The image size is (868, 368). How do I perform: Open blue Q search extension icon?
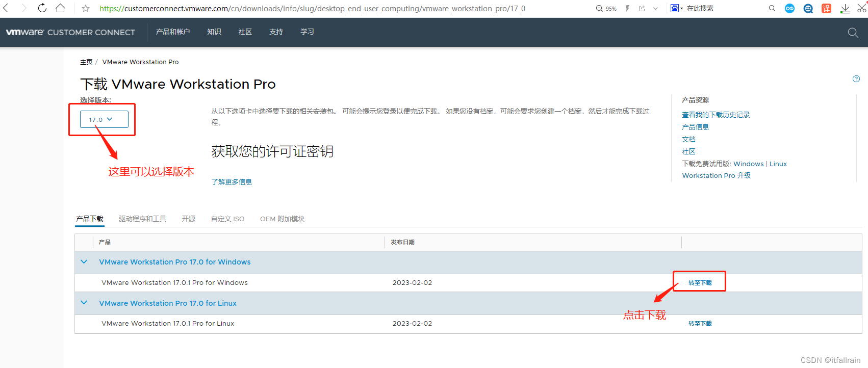click(x=808, y=8)
